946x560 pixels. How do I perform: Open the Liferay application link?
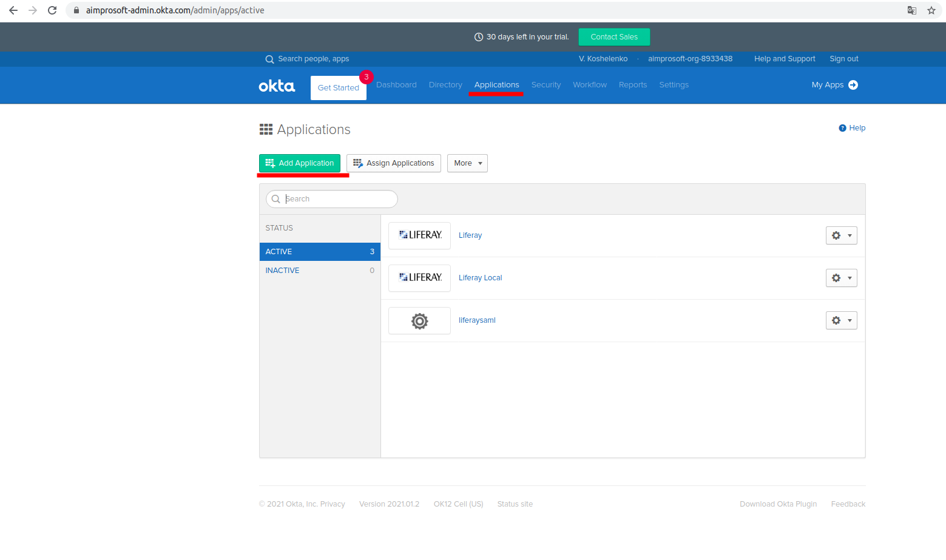click(470, 235)
